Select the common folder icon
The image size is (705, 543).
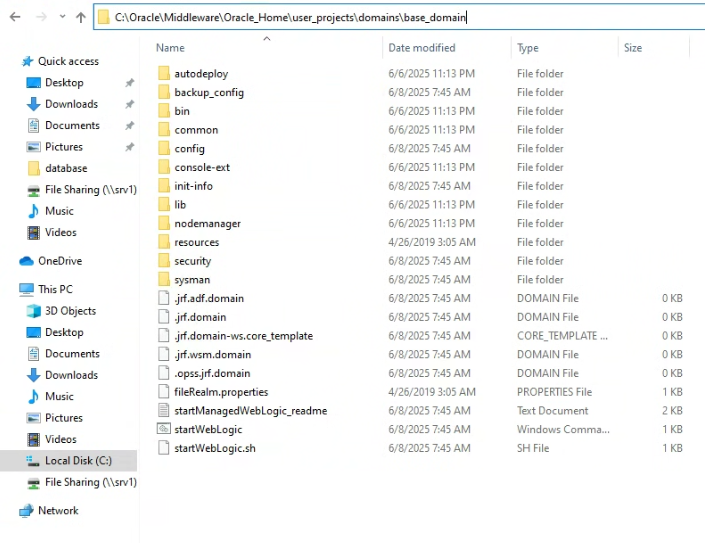(164, 129)
